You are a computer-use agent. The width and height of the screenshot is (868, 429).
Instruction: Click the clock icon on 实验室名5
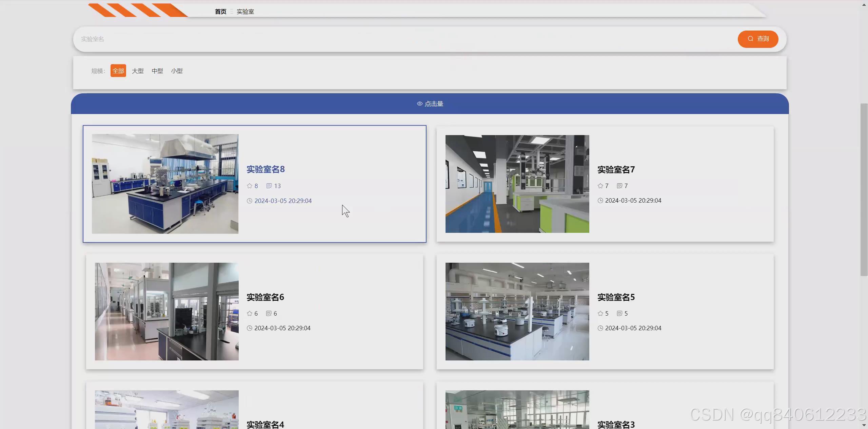pyautogui.click(x=600, y=328)
